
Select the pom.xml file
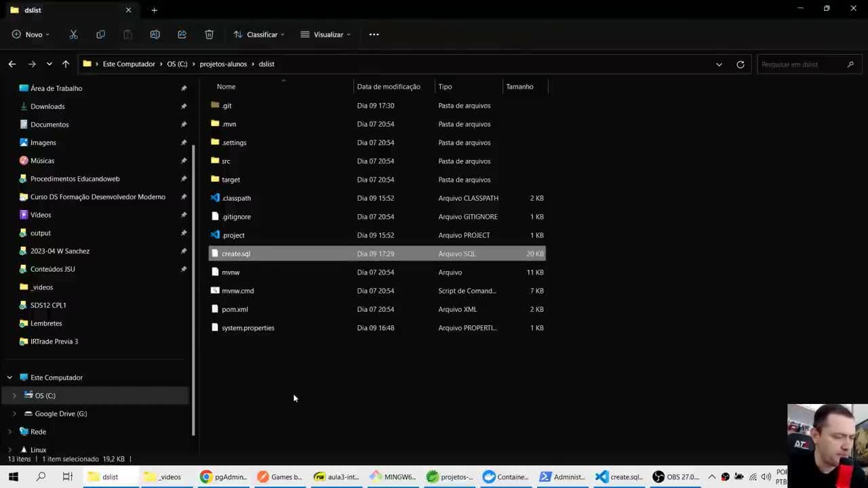pyautogui.click(x=377, y=309)
